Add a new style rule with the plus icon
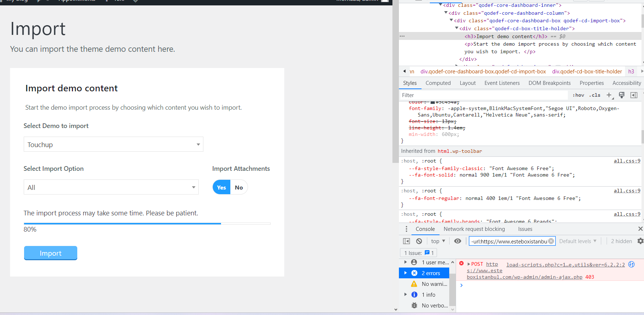 coord(609,95)
